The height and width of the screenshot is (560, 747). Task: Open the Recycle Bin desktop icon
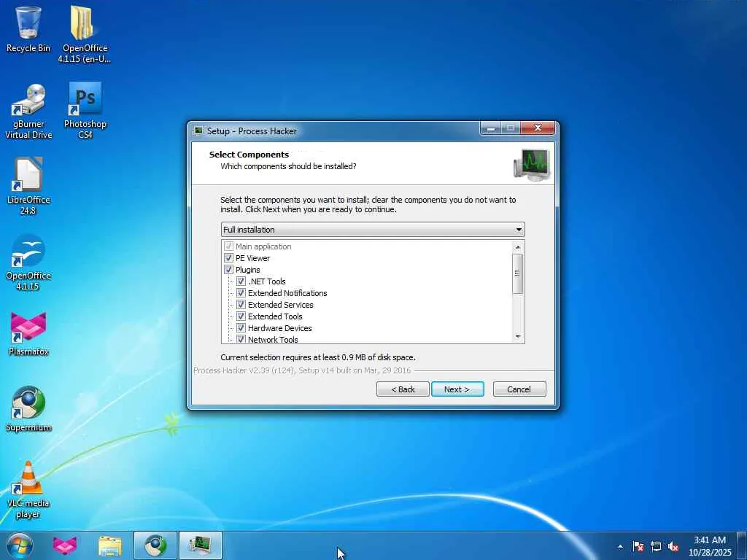tap(28, 28)
